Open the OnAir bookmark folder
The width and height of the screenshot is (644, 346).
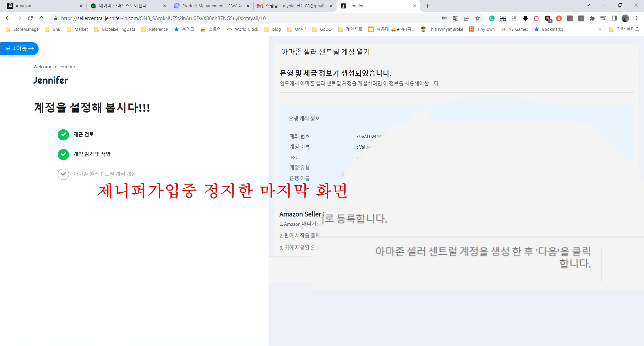point(297,29)
